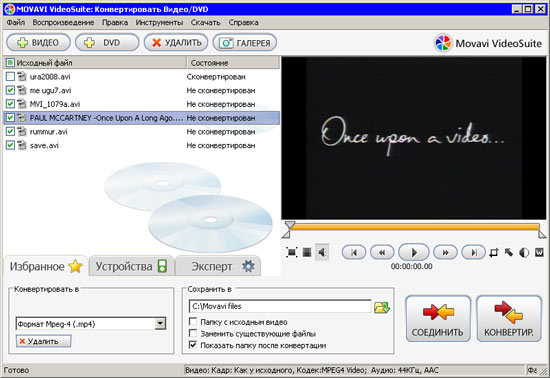Open the Эксперт tab
The width and height of the screenshot is (550, 378).
(218, 266)
